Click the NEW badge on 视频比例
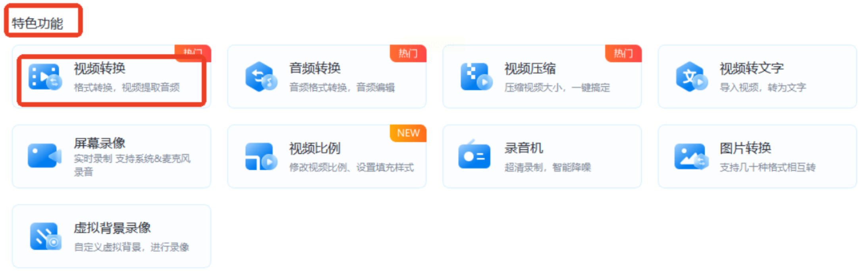 pyautogui.click(x=408, y=133)
